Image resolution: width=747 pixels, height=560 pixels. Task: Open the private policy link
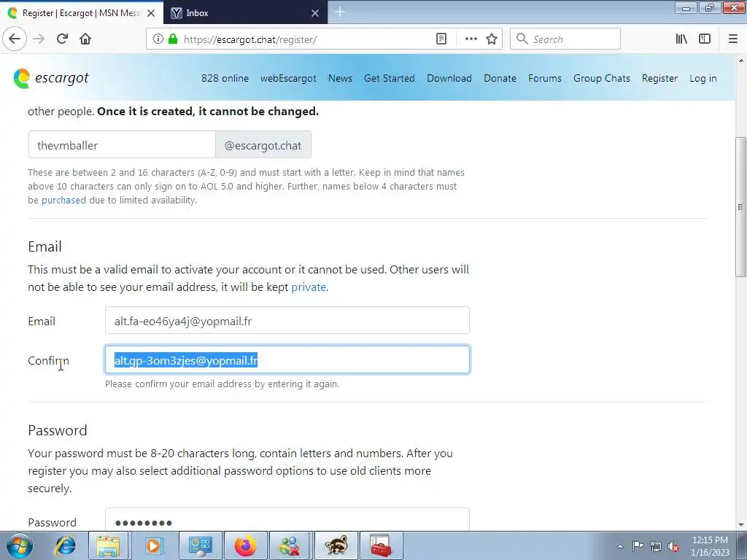click(x=309, y=287)
